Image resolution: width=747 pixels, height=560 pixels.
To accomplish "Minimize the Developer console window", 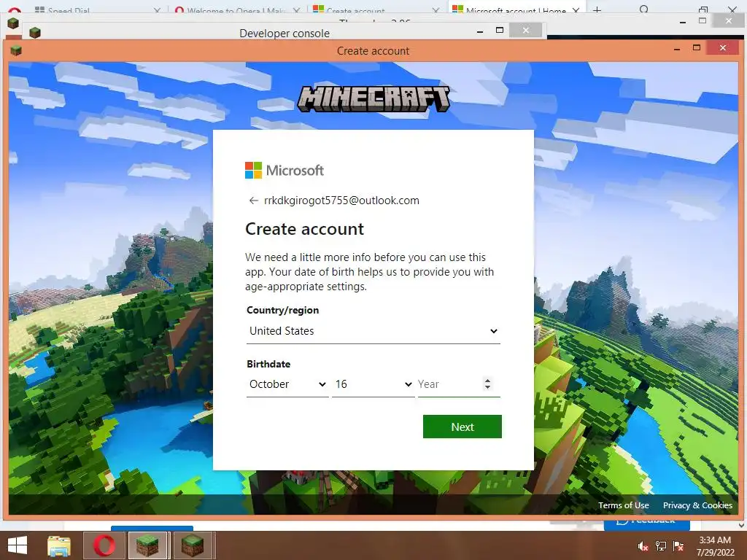I will (x=480, y=31).
